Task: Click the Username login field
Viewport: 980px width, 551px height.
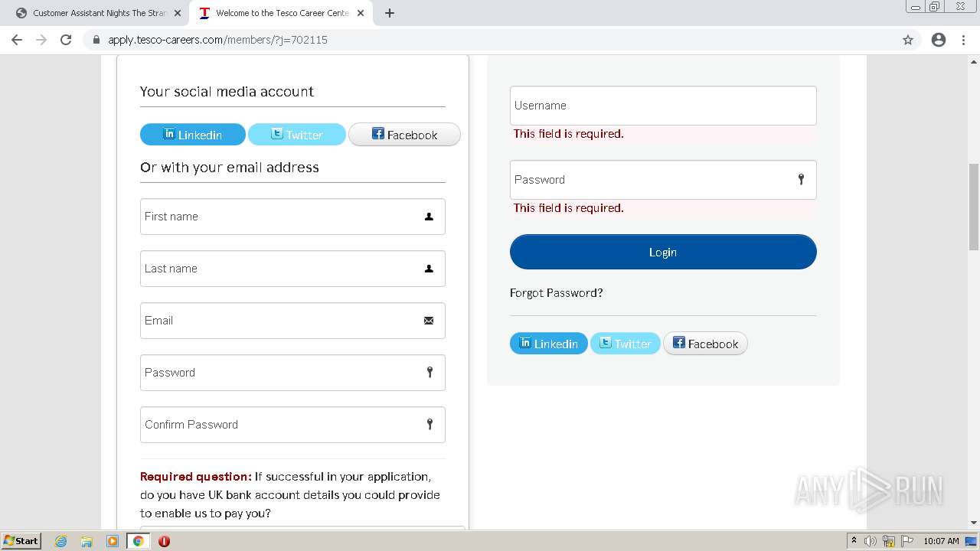Action: coord(663,106)
